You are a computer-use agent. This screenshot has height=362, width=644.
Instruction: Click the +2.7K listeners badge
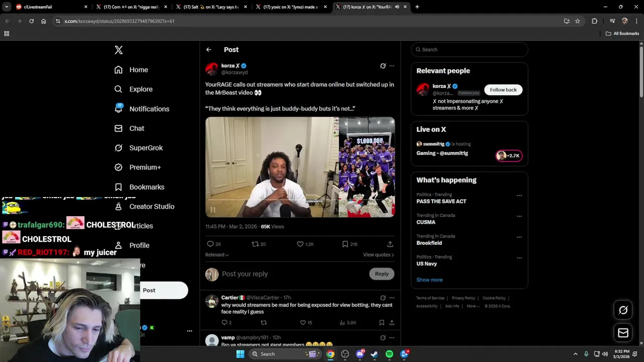coord(509,156)
